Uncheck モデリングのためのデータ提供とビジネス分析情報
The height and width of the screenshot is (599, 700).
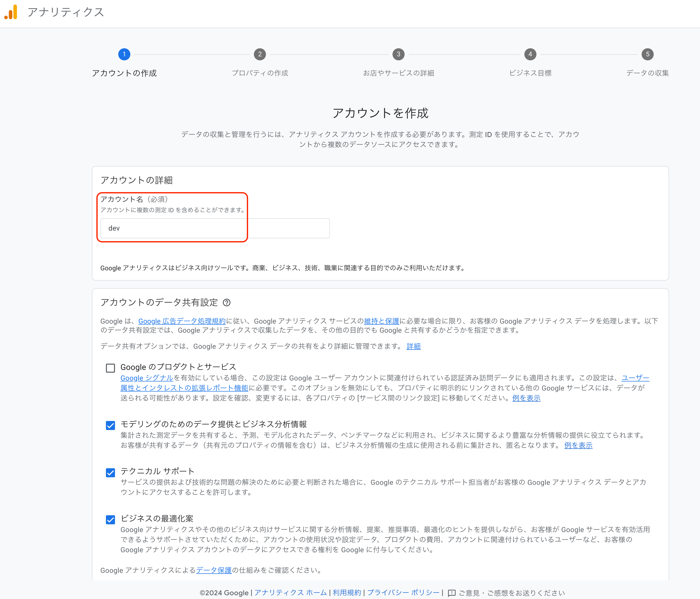110,425
